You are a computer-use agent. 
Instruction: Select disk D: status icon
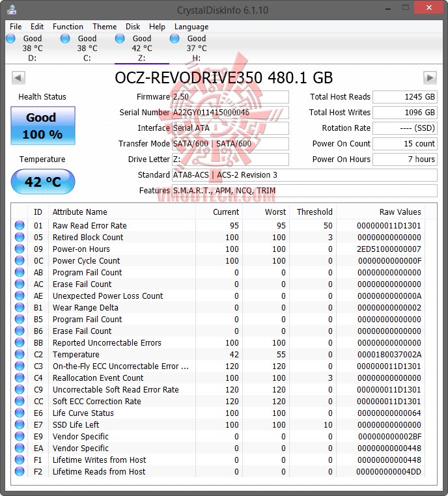pyautogui.click(x=10, y=38)
